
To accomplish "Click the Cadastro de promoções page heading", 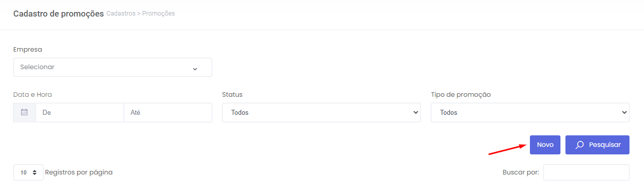I will pos(59,14).
